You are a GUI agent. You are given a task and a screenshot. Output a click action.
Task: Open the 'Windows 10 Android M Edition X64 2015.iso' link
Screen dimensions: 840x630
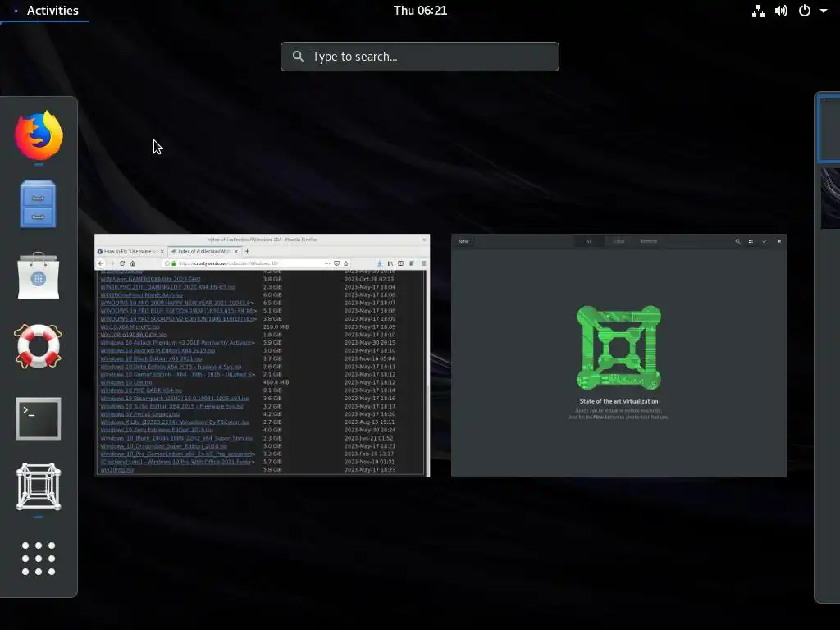(157, 350)
